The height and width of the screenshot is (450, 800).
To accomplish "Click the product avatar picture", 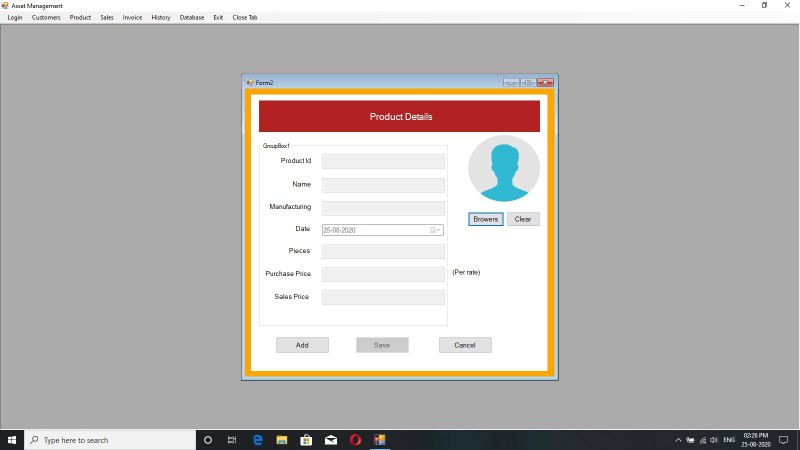I will tap(504, 168).
